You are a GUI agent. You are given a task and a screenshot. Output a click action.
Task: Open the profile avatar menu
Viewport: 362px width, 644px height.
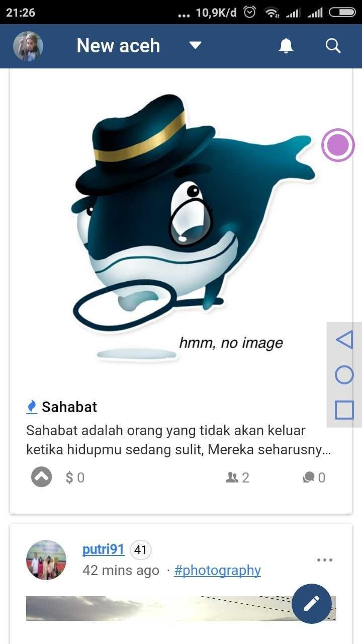pyautogui.click(x=28, y=46)
